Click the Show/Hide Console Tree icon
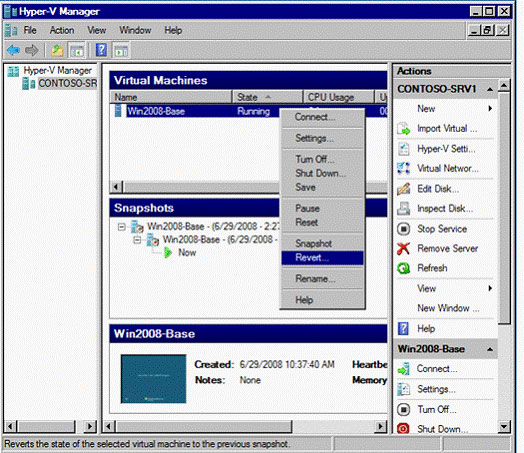Viewport: 524px width, 453px height. pos(77,51)
